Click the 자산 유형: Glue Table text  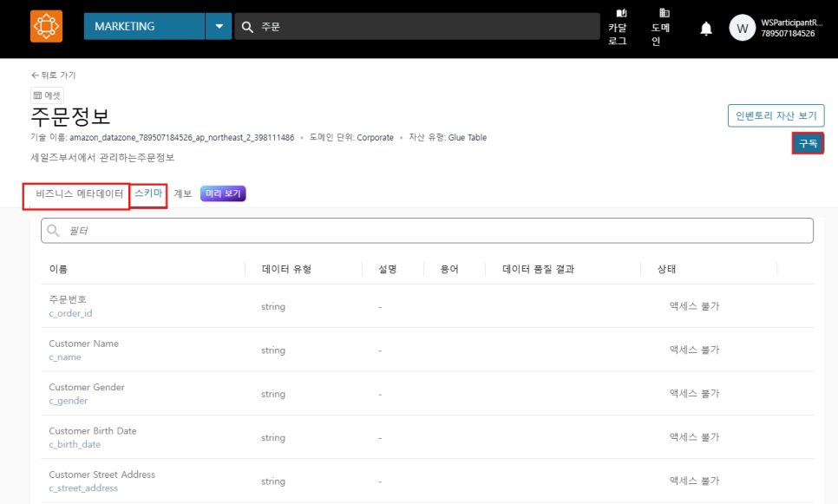click(x=448, y=137)
